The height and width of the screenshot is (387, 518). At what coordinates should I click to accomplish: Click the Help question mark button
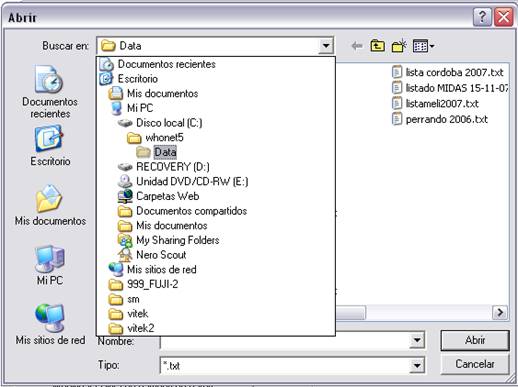(482, 16)
